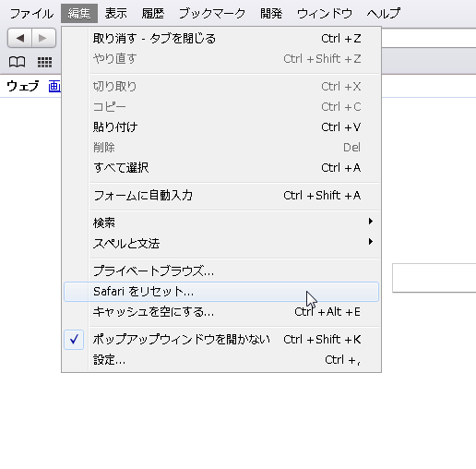This screenshot has width=476, height=469.
Task: Select Safari をリセット menu entry
Action: [x=221, y=292]
